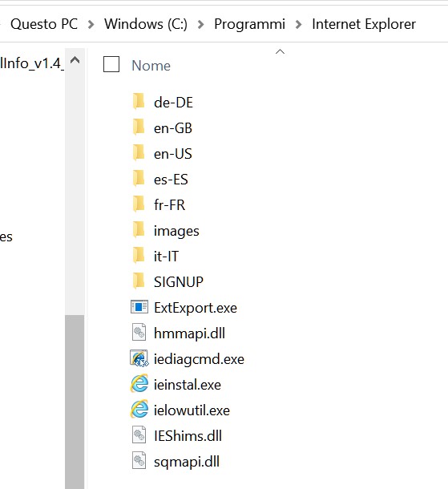Go to Questo PC in breadcrumb
448x489 pixels.
coord(44,24)
